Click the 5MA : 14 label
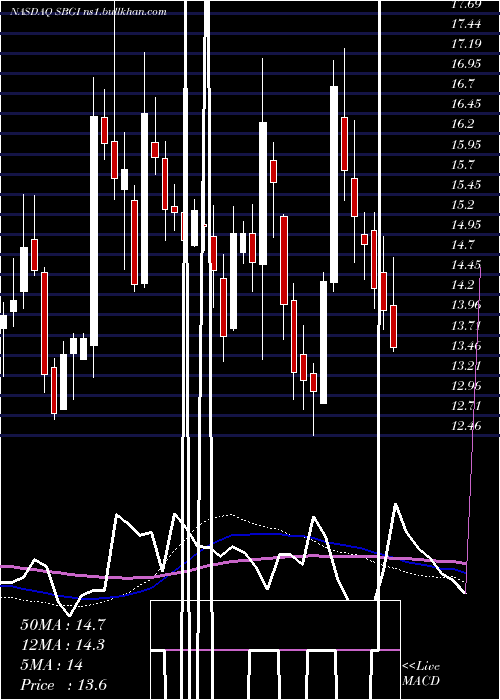This screenshot has width=500, height=700. click(52, 665)
